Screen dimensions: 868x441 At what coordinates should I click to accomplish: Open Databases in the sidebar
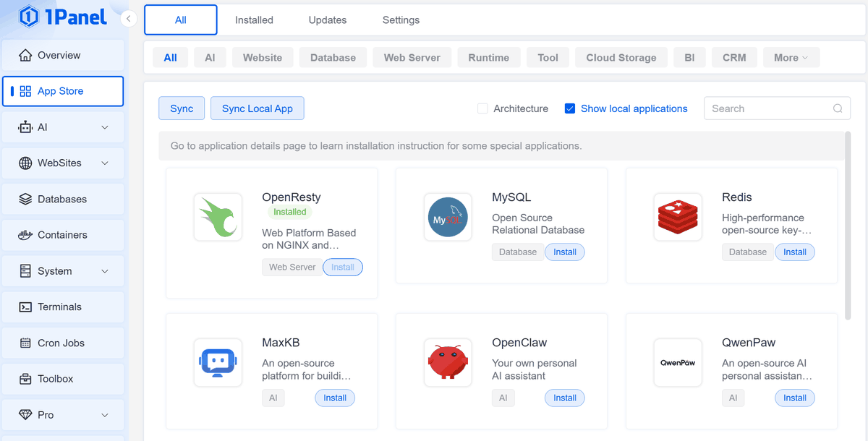[63, 199]
